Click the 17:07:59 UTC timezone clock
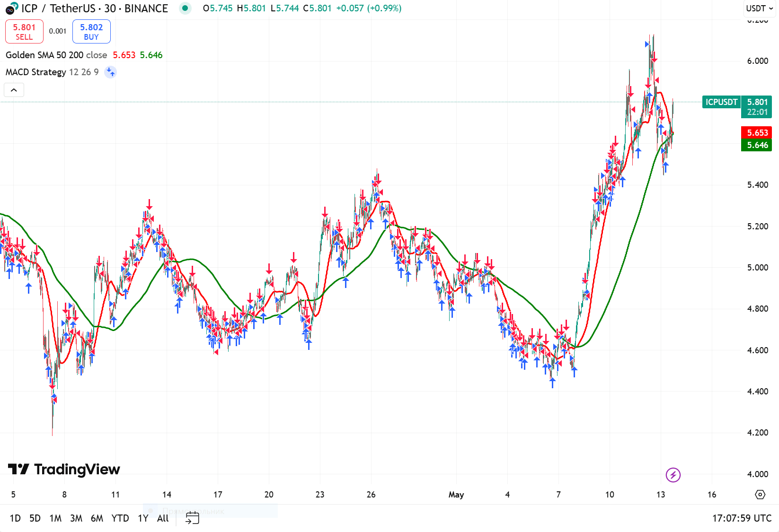 coord(742,518)
